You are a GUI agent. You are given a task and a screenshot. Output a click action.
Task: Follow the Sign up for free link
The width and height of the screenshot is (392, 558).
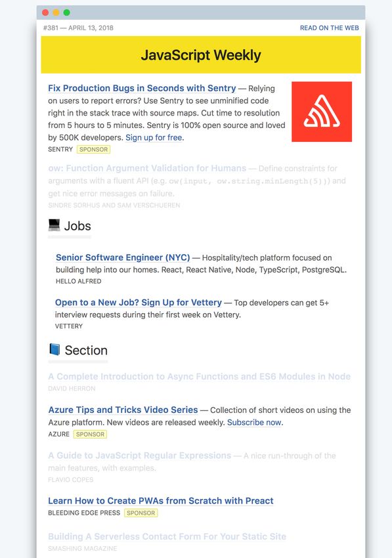point(154,137)
